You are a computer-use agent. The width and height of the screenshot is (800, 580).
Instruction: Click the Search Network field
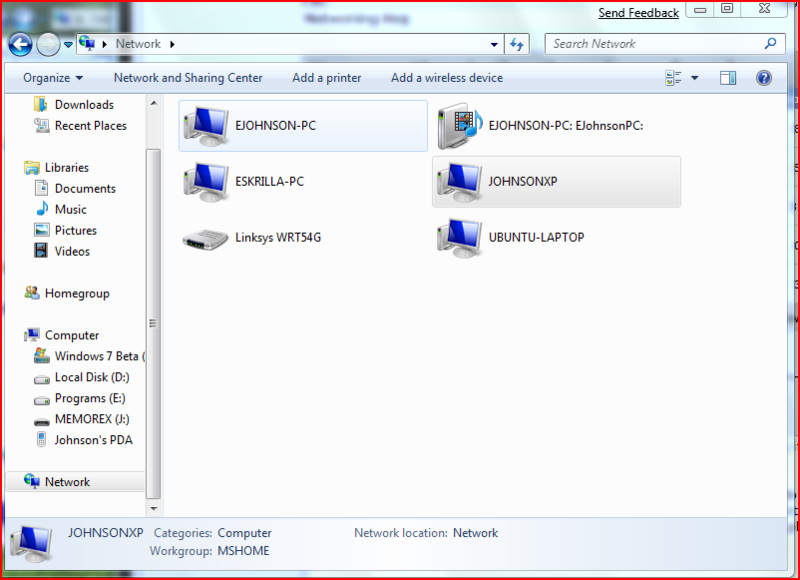666,44
